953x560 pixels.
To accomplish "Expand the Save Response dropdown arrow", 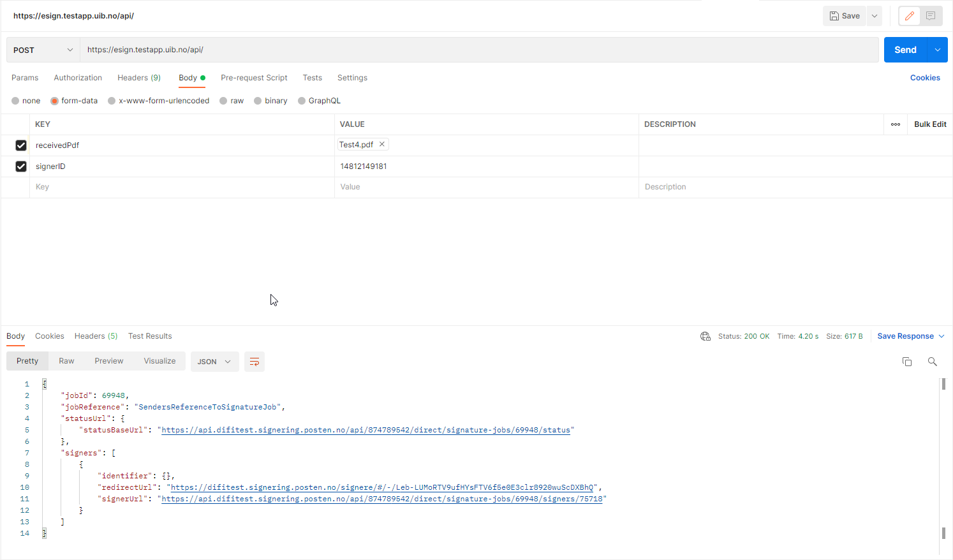I will [942, 336].
